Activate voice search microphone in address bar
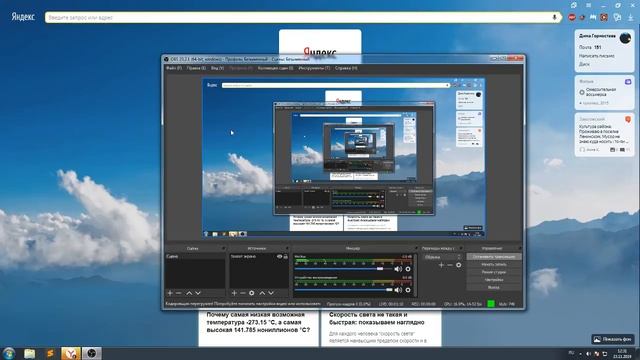Screen dimensions: 640x360 point(554,18)
